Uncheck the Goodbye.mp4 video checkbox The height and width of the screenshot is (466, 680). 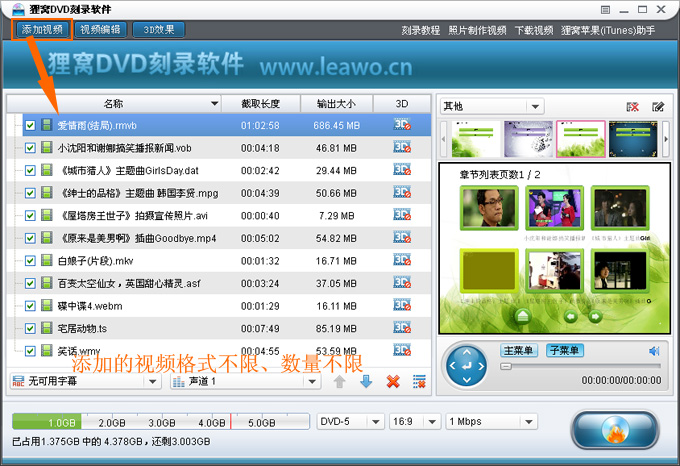(30, 238)
